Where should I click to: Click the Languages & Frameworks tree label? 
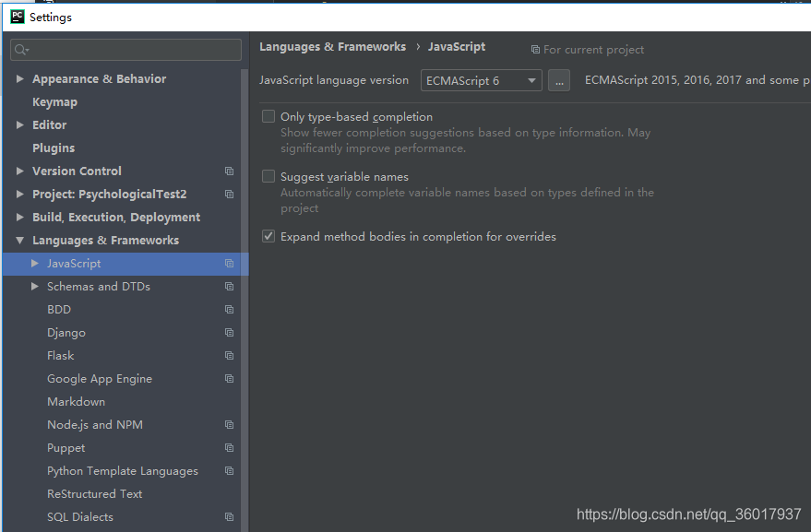tap(105, 241)
